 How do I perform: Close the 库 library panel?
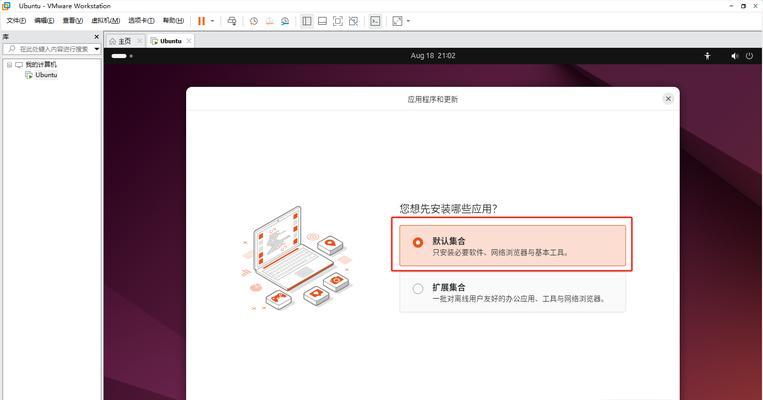tap(96, 37)
